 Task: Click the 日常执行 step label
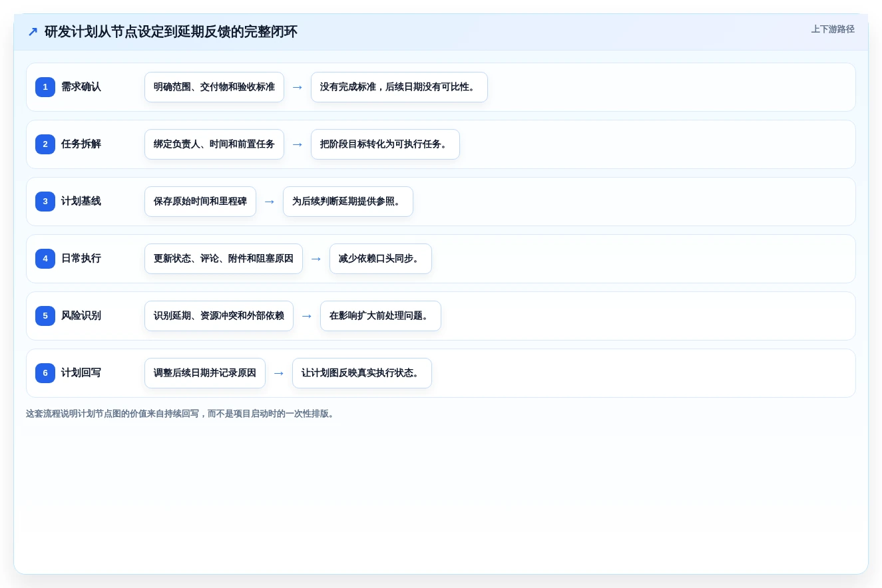(x=81, y=259)
